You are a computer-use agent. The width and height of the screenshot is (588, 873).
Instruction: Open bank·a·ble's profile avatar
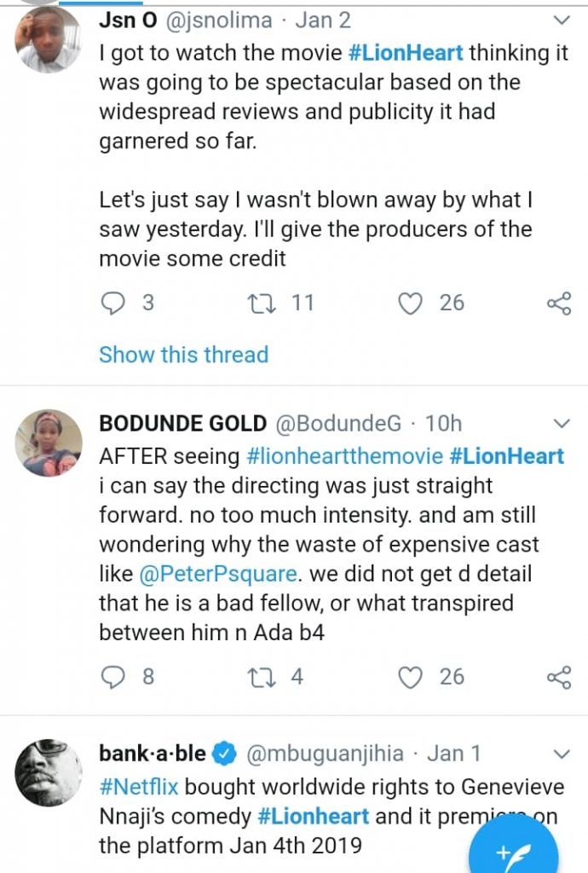click(x=48, y=774)
